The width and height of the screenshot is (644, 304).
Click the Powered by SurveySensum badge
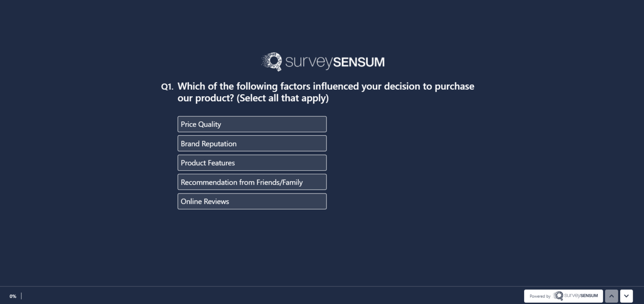(563, 296)
